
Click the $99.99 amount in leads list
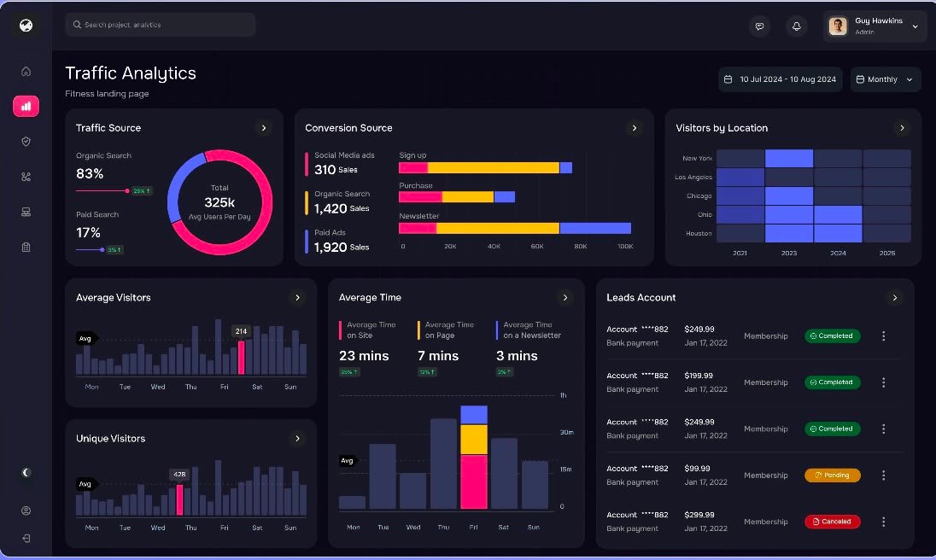pyautogui.click(x=697, y=468)
